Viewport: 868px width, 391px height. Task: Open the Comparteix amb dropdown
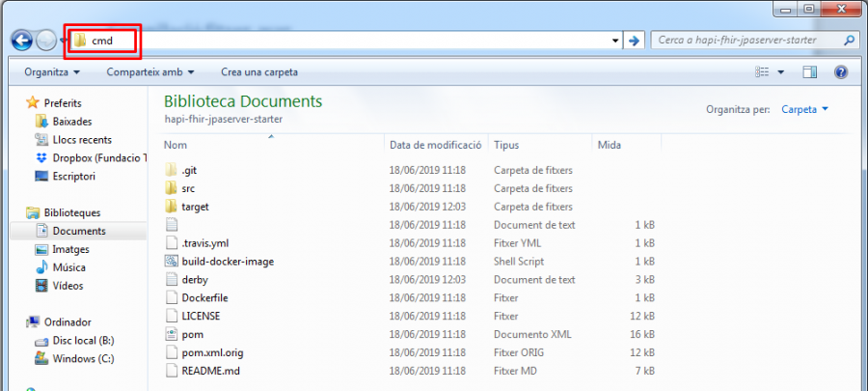click(x=149, y=72)
